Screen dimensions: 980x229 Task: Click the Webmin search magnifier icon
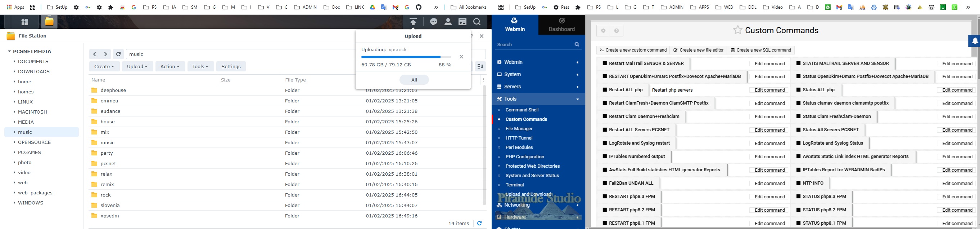tap(577, 45)
